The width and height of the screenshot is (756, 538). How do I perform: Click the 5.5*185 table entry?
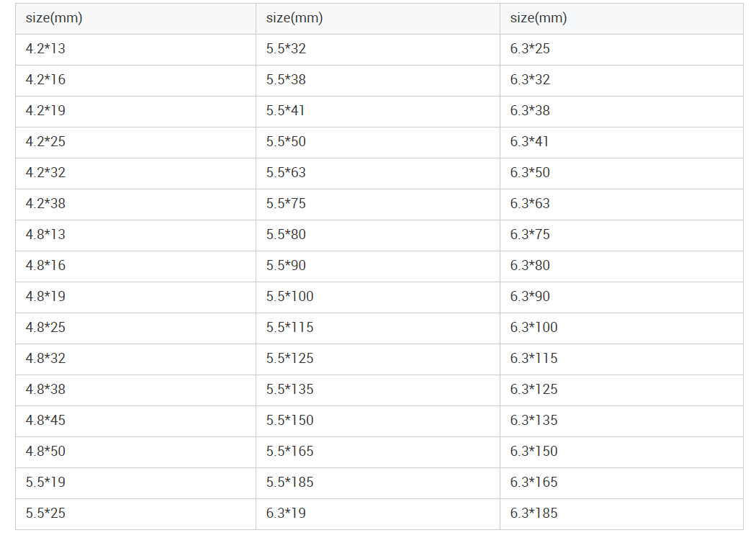[289, 483]
